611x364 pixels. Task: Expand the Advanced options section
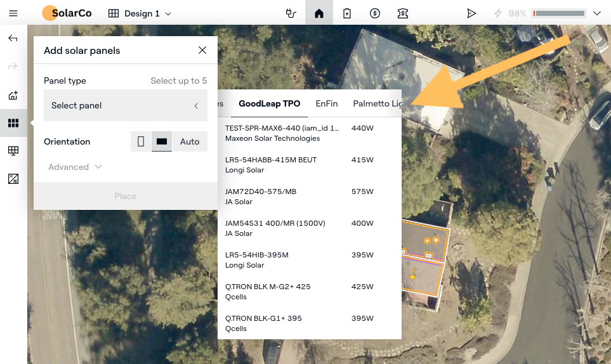click(x=75, y=167)
